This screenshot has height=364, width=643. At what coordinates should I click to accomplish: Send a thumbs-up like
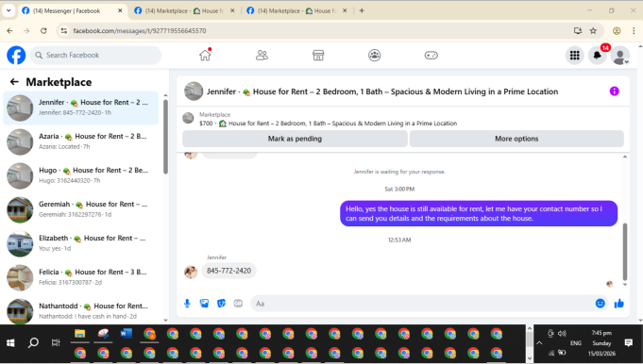coord(618,304)
